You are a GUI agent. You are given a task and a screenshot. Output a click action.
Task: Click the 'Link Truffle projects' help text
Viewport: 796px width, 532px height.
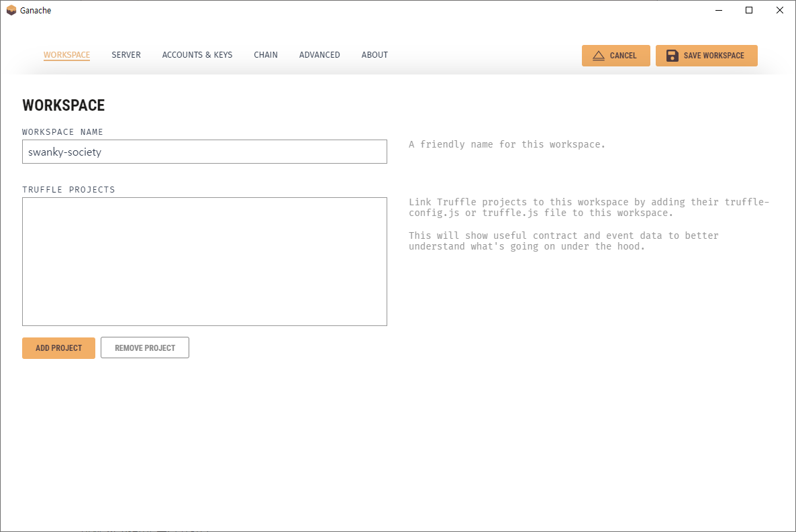[x=589, y=207]
